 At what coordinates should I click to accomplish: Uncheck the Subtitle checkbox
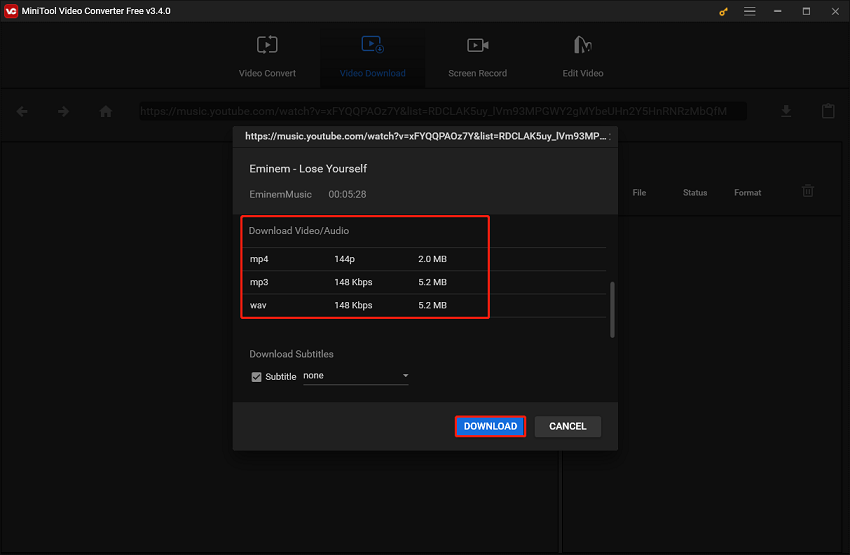tap(256, 377)
